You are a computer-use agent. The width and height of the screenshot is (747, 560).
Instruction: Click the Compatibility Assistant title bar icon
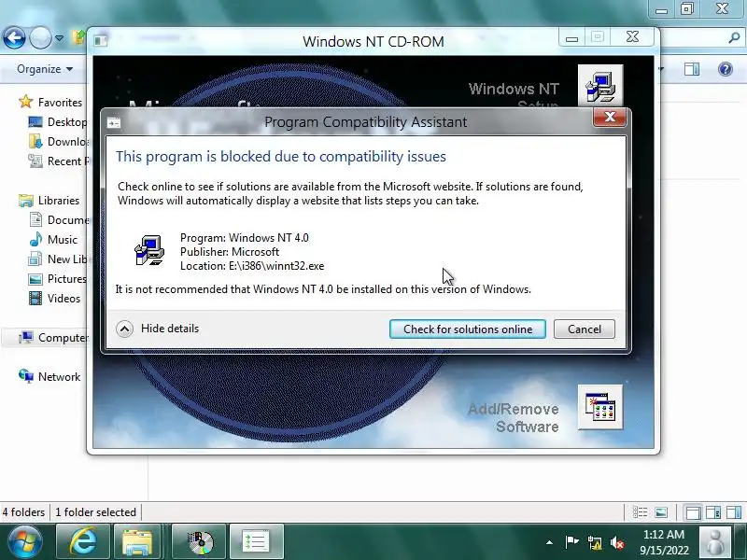coord(114,123)
